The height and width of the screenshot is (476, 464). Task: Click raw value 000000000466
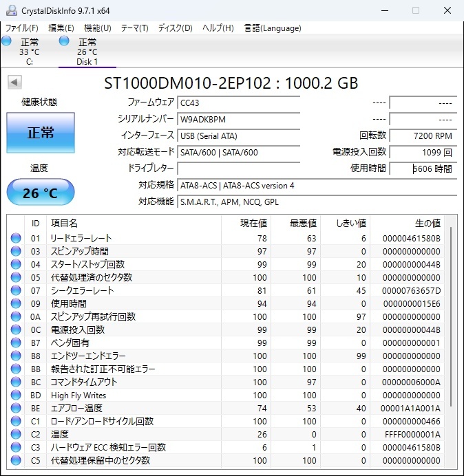pos(412,422)
